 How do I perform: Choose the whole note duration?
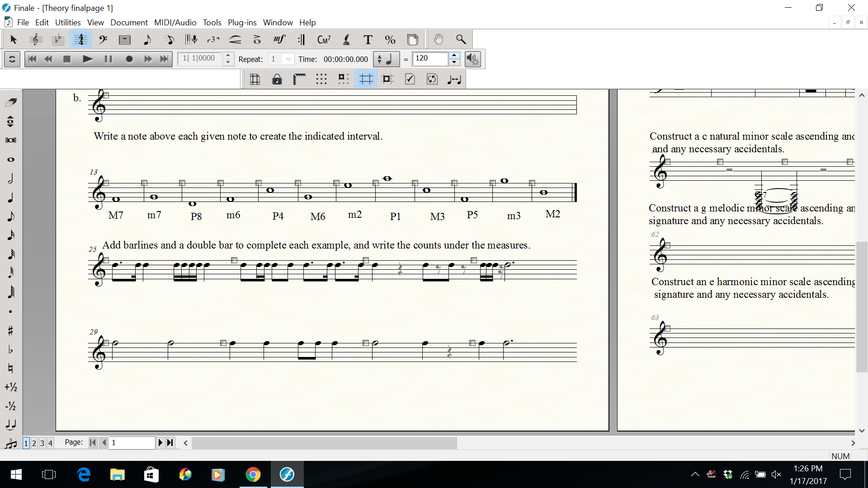point(11,160)
